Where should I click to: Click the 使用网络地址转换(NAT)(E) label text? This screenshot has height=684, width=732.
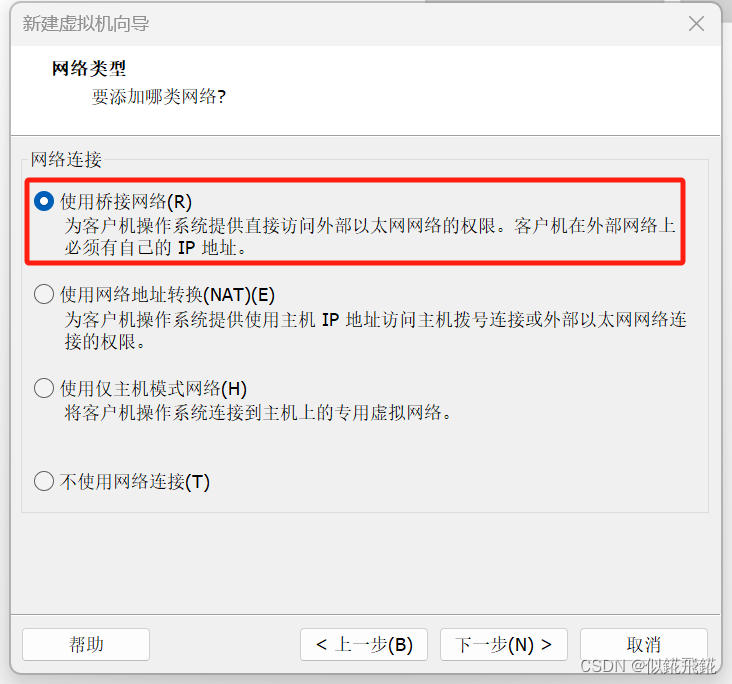pos(168,295)
